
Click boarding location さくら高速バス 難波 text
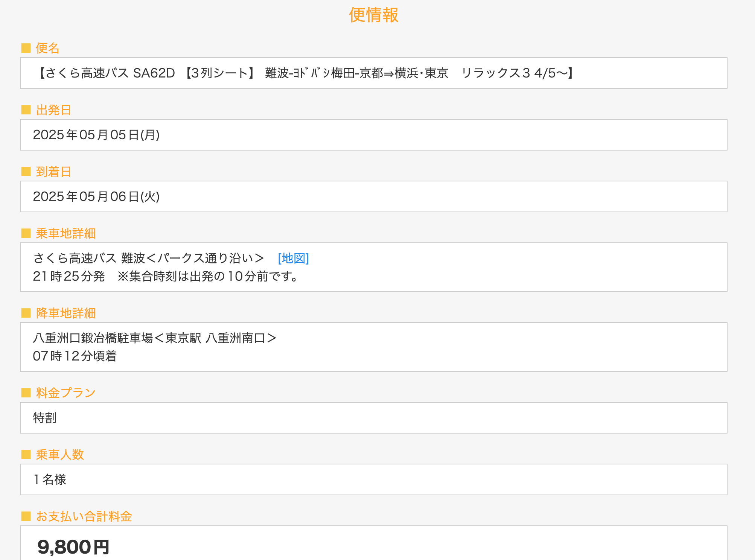pos(149,258)
